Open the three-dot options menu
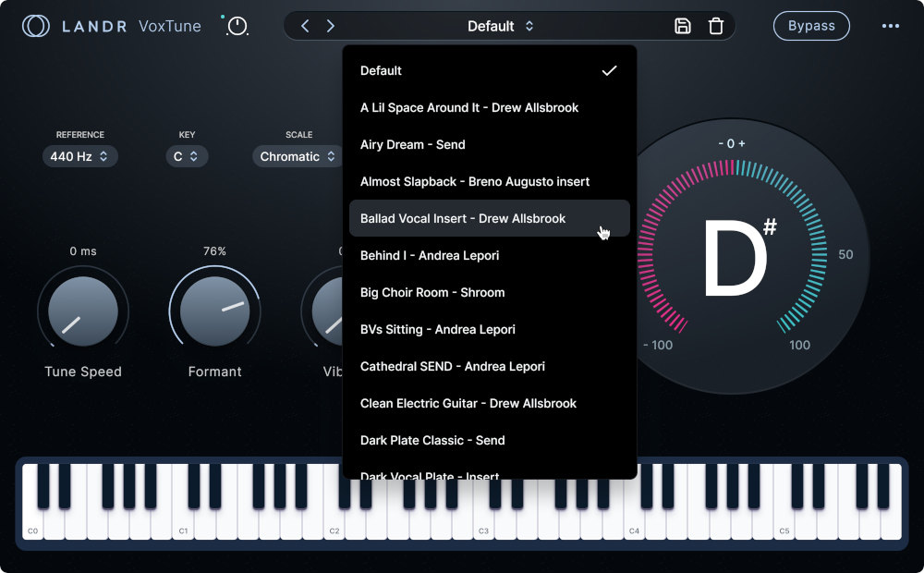The width and height of the screenshot is (924, 573). point(891,26)
